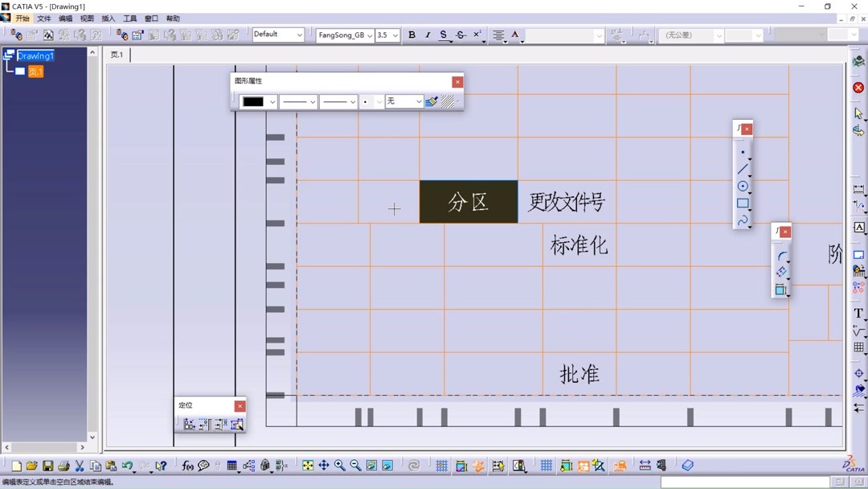Screen dimensions: 868x489
Task: Select the arrow selection tool in right sidebar
Action: [x=858, y=113]
